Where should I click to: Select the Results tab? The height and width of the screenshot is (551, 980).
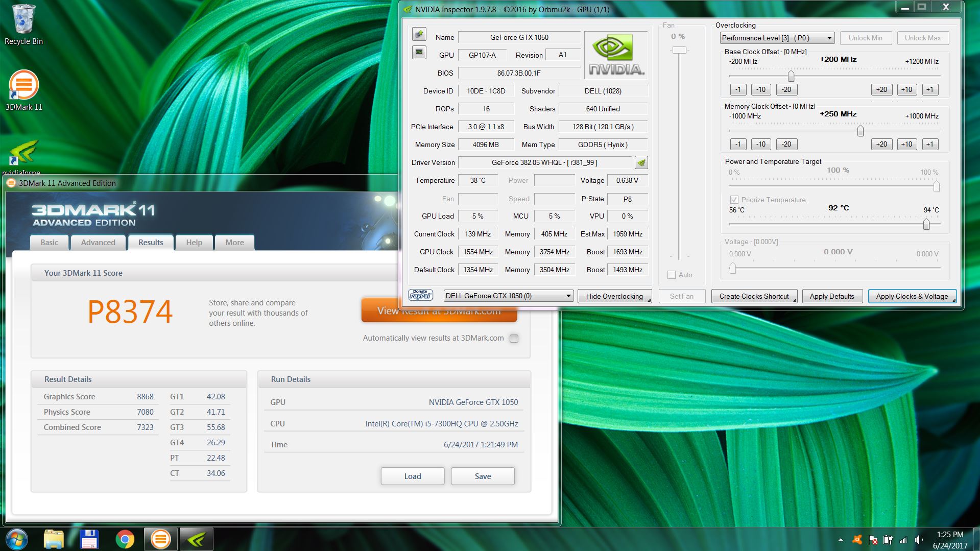point(151,242)
